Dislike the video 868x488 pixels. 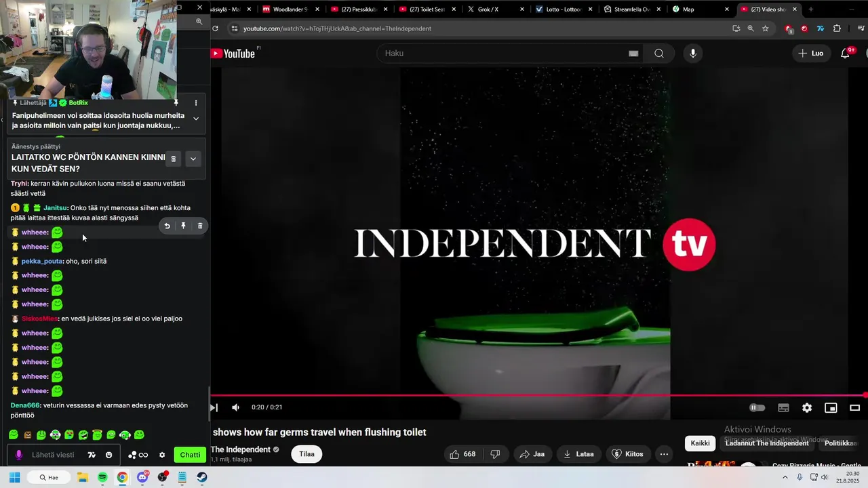[x=495, y=454]
